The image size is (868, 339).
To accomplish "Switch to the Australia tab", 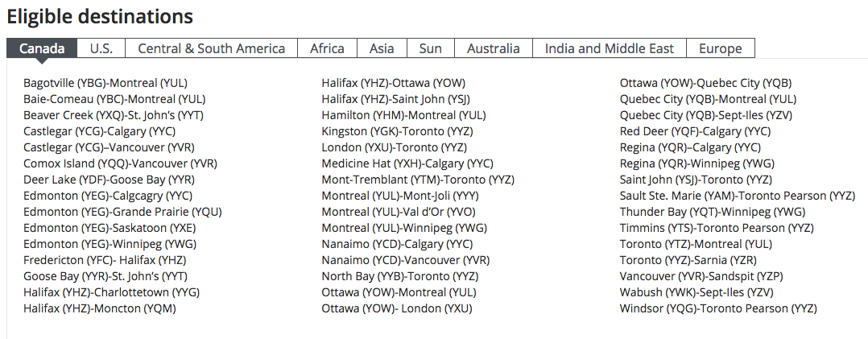I will [x=493, y=48].
